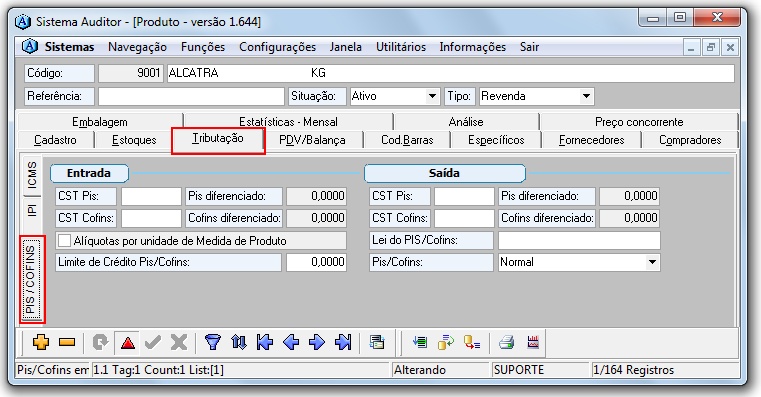
Task: Open the Funções menu
Action: [203, 47]
